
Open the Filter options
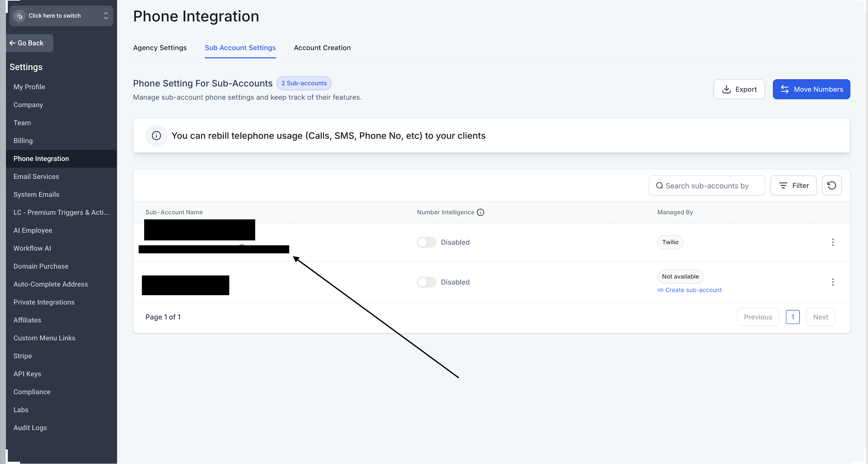(793, 185)
